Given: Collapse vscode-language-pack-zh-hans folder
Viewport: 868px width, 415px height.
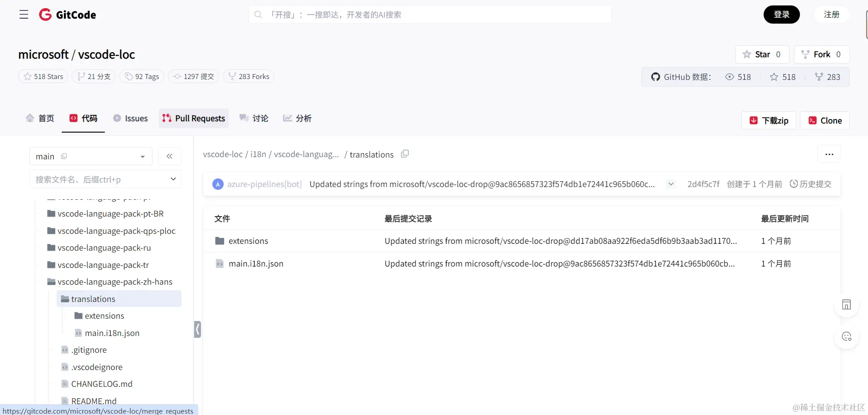Looking at the screenshot, I should [110, 282].
